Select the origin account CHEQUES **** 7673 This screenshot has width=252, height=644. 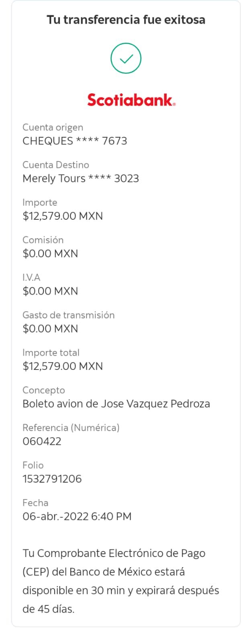[75, 141]
